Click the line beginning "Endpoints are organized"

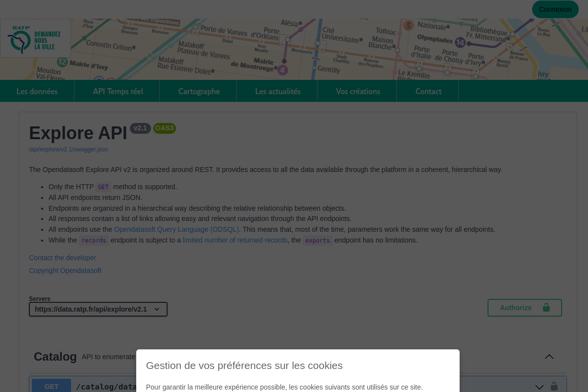click(197, 208)
